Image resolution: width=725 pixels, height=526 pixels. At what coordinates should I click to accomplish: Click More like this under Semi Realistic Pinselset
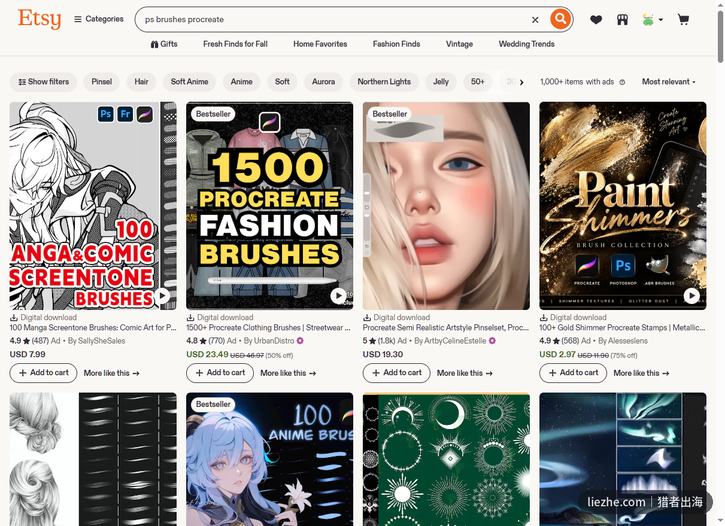[x=465, y=373]
